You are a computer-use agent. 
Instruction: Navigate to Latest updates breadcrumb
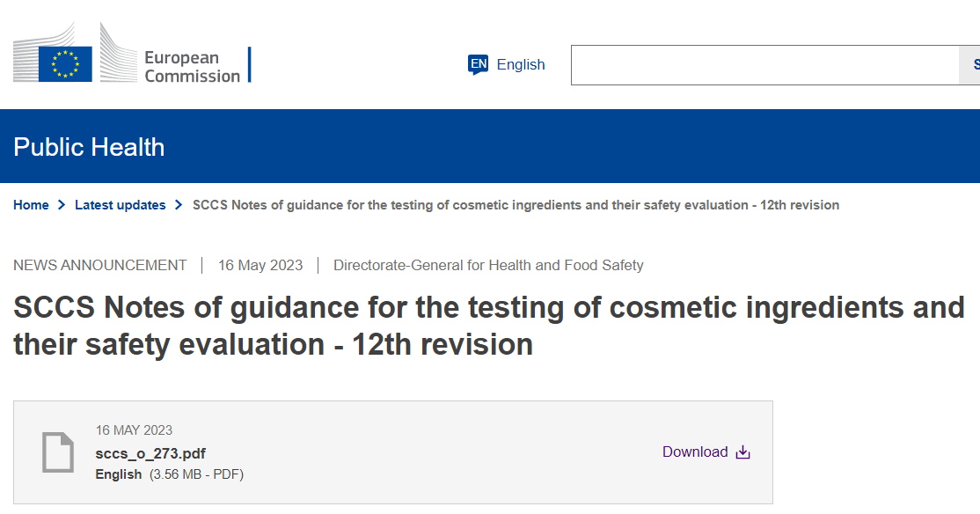point(120,205)
